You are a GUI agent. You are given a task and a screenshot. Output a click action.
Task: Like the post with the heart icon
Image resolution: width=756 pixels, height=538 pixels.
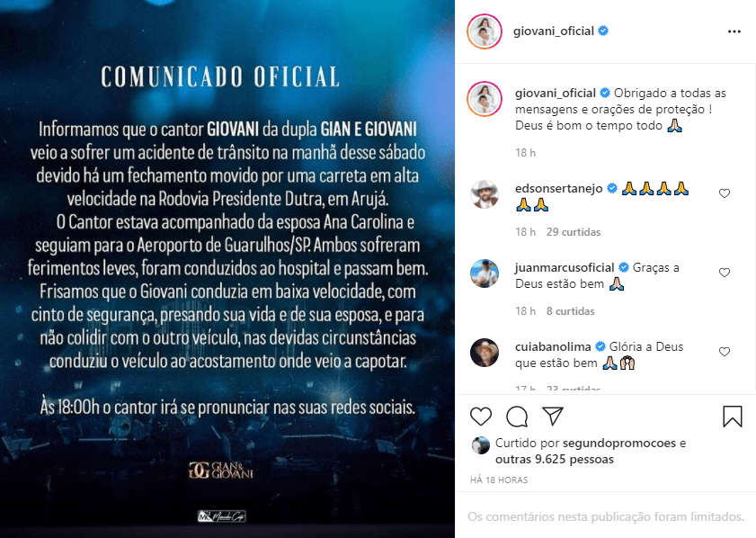click(x=481, y=417)
